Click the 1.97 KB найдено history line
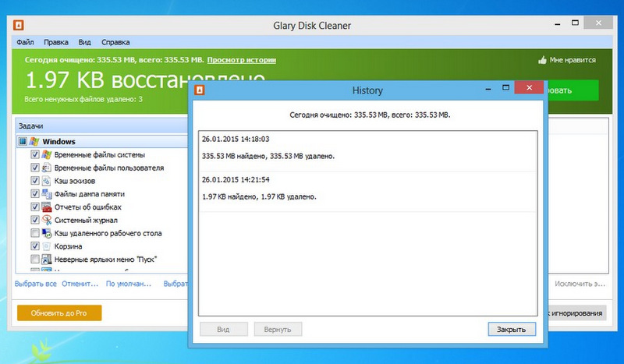The width and height of the screenshot is (624, 364). (259, 197)
